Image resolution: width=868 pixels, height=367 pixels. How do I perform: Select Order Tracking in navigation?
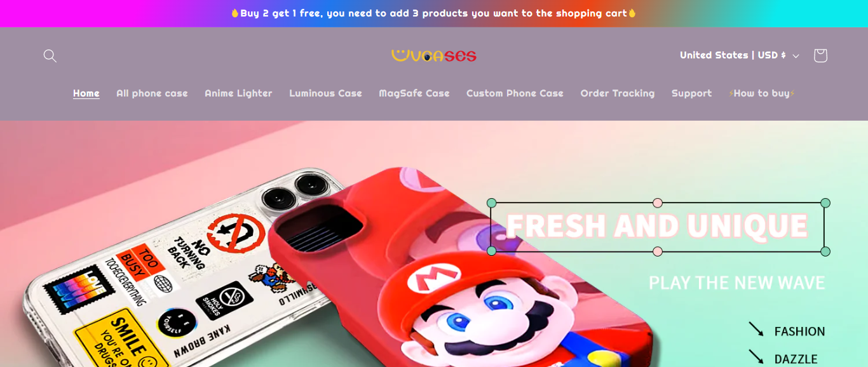coord(618,93)
